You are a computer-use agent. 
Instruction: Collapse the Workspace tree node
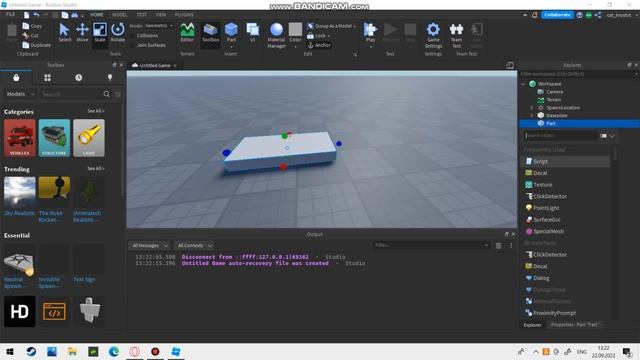[523, 84]
